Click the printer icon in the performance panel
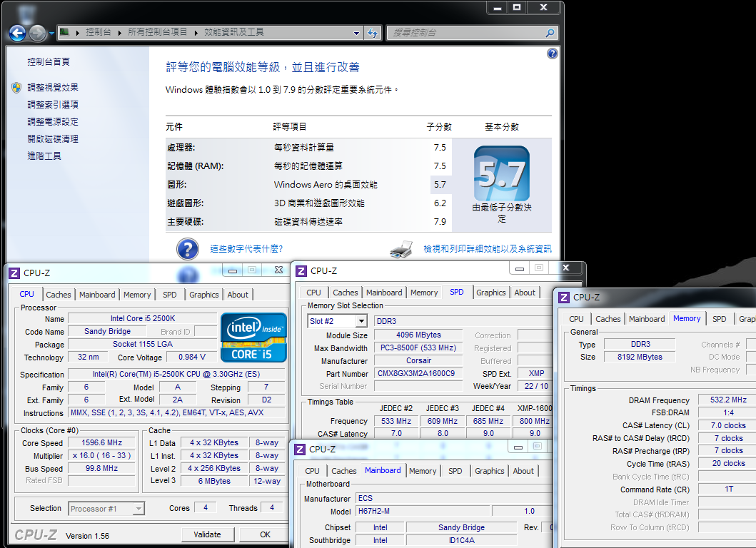The height and width of the screenshot is (548, 756). (x=401, y=249)
